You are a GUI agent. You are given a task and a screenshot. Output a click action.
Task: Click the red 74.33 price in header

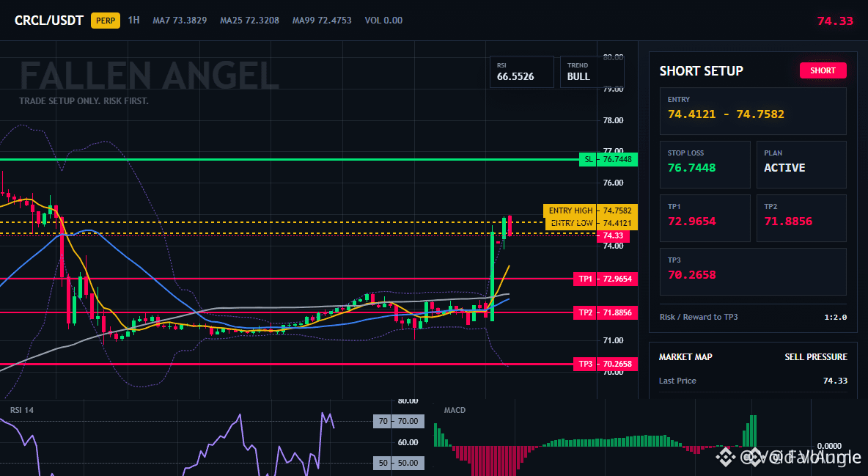pos(835,21)
